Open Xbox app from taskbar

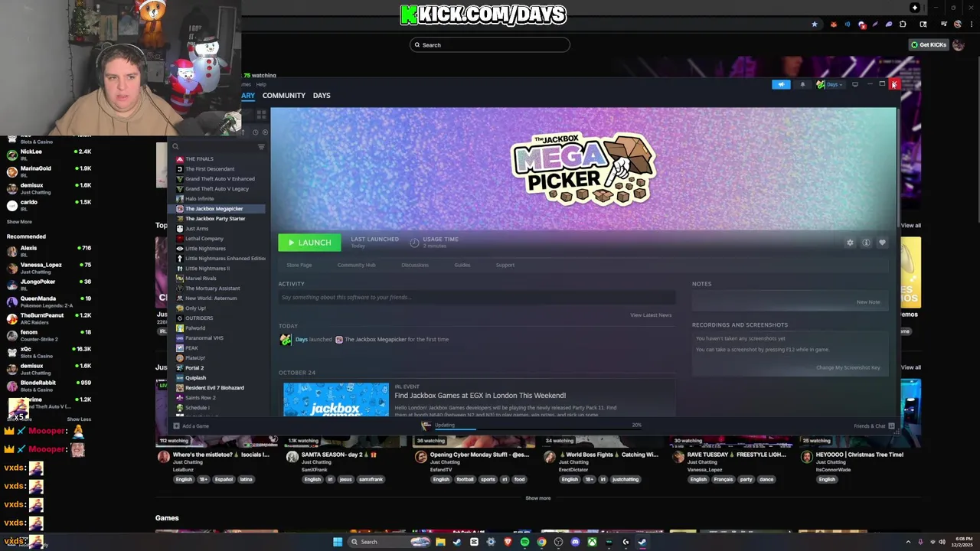592,542
